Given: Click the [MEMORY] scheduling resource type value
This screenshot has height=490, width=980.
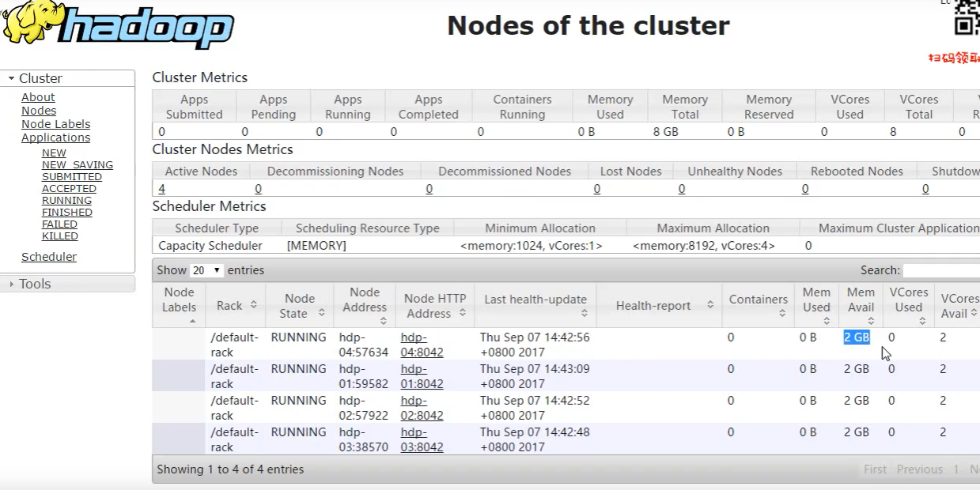Looking at the screenshot, I should click(x=316, y=246).
